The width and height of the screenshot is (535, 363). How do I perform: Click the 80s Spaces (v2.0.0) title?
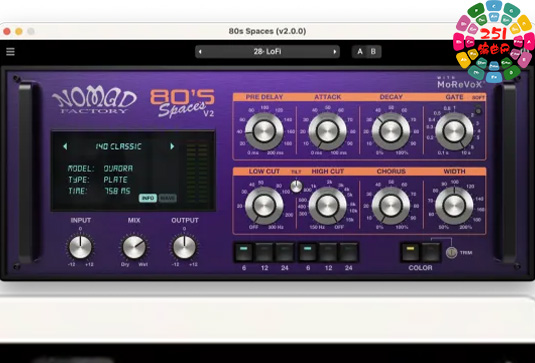[267, 31]
